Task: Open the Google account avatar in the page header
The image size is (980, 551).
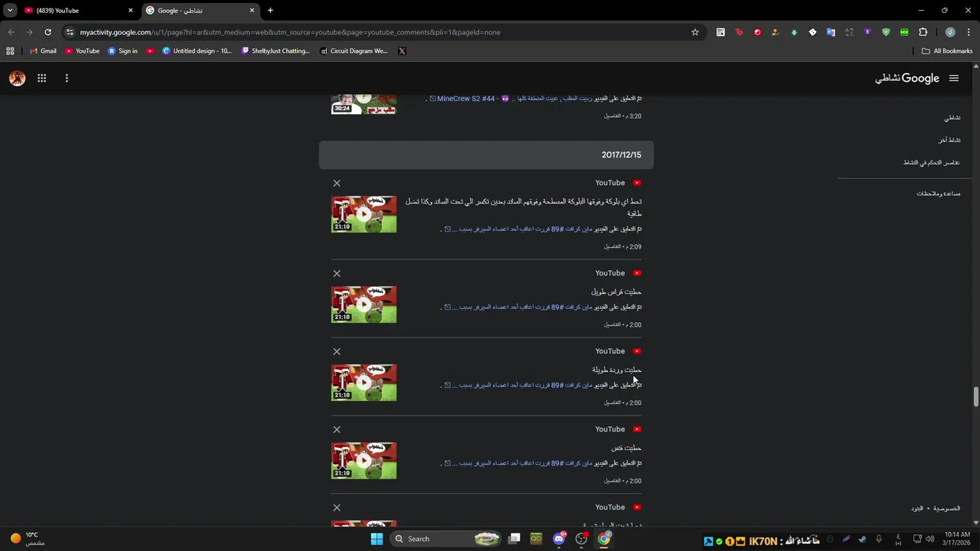Action: coord(17,78)
